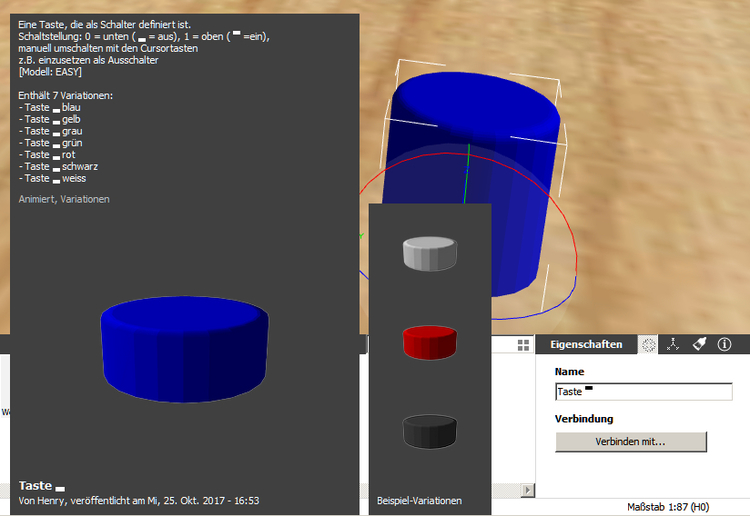The height and width of the screenshot is (516, 750).
Task: Select the grey button variation thumbnail
Action: click(x=430, y=253)
